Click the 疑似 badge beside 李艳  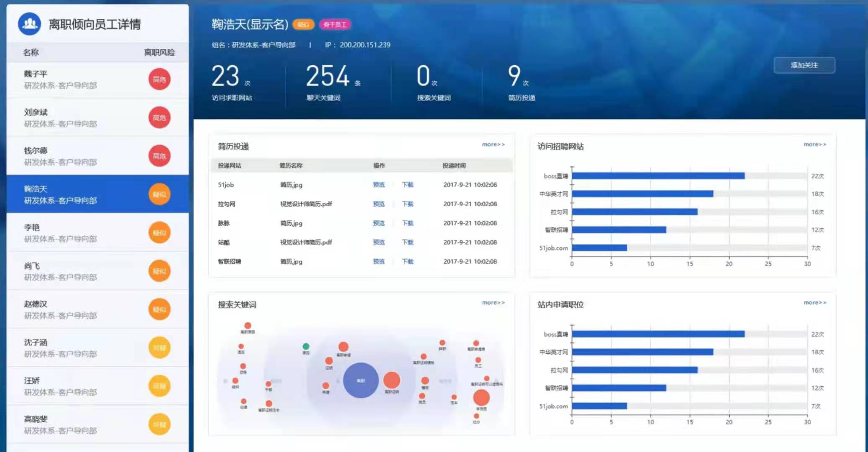click(x=160, y=233)
